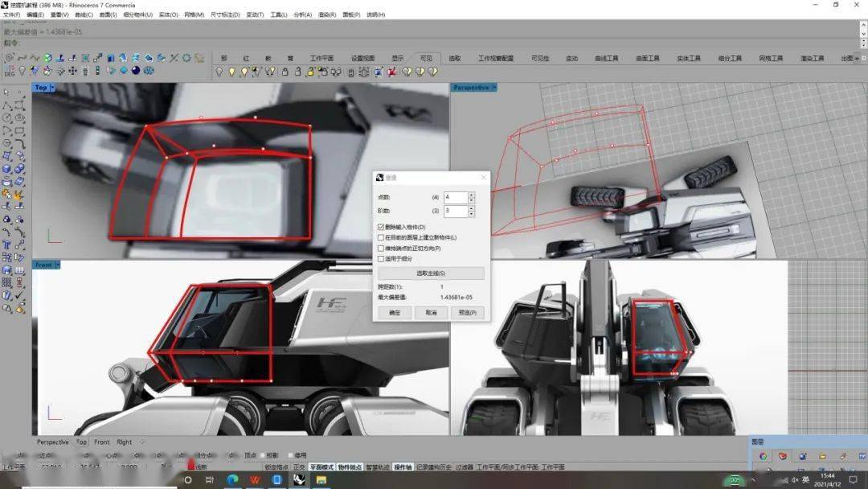868x489 pixels.
Task: Click the 点数 spinner arrows
Action: point(471,197)
